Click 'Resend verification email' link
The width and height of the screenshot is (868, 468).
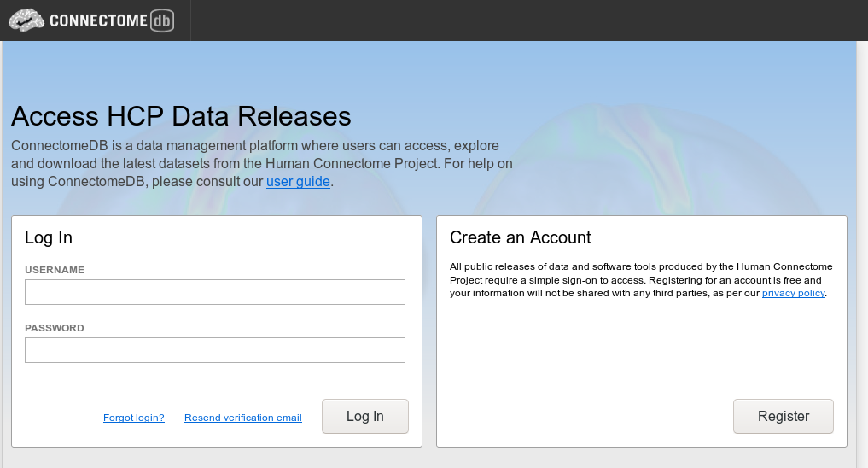242,418
